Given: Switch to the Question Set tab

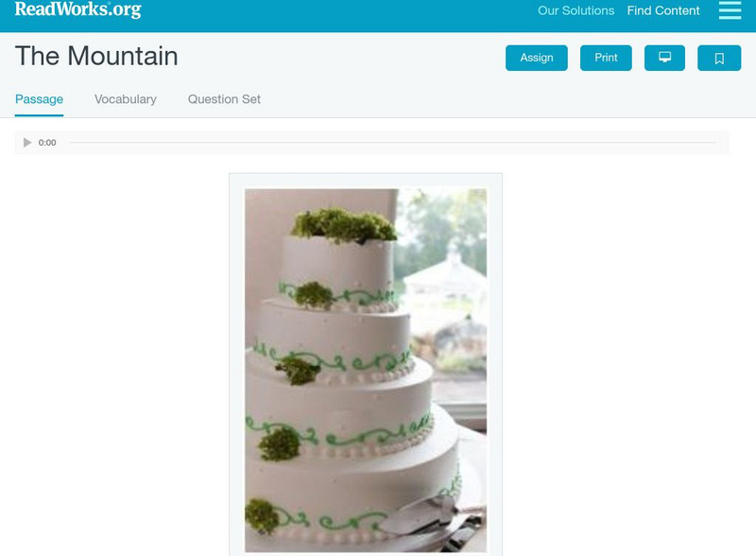Looking at the screenshot, I should click(x=224, y=99).
